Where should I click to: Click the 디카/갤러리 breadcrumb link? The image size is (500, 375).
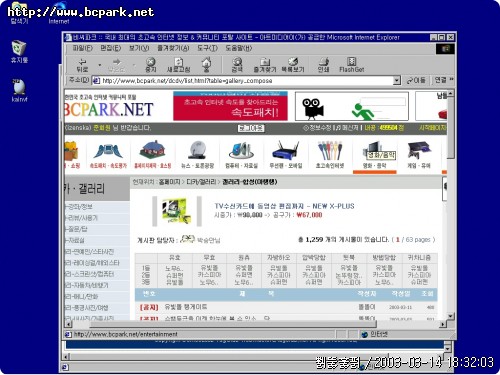(x=201, y=182)
